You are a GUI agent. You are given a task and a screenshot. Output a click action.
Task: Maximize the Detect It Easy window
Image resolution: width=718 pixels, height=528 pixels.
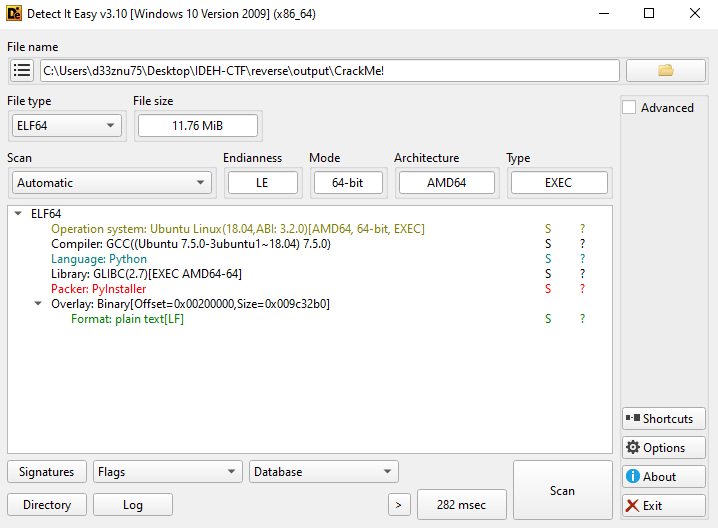coord(649,14)
